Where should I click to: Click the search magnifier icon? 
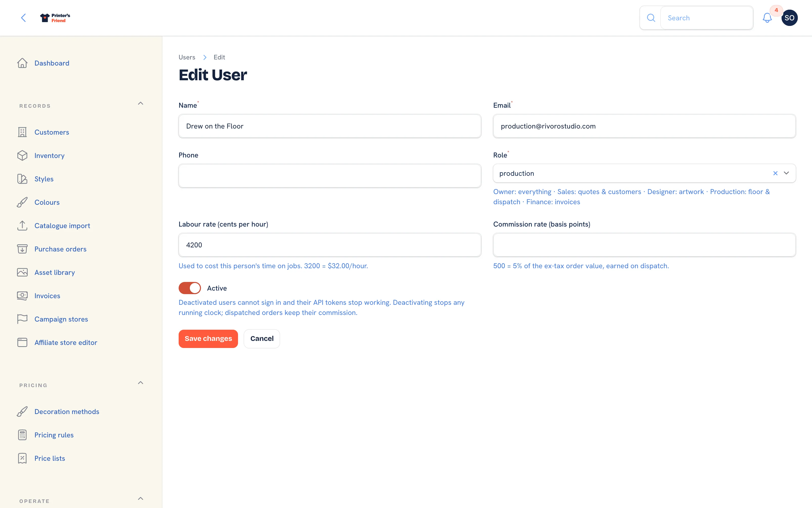tap(651, 18)
